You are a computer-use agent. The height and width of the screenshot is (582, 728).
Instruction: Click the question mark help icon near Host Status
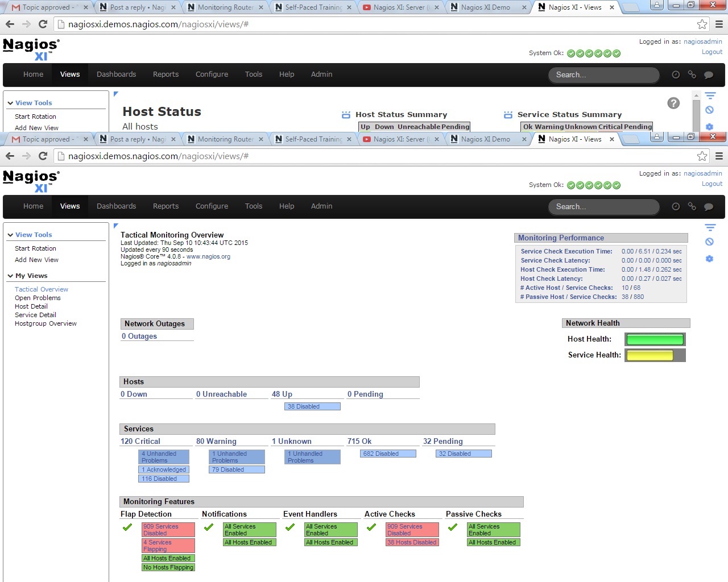pyautogui.click(x=673, y=103)
